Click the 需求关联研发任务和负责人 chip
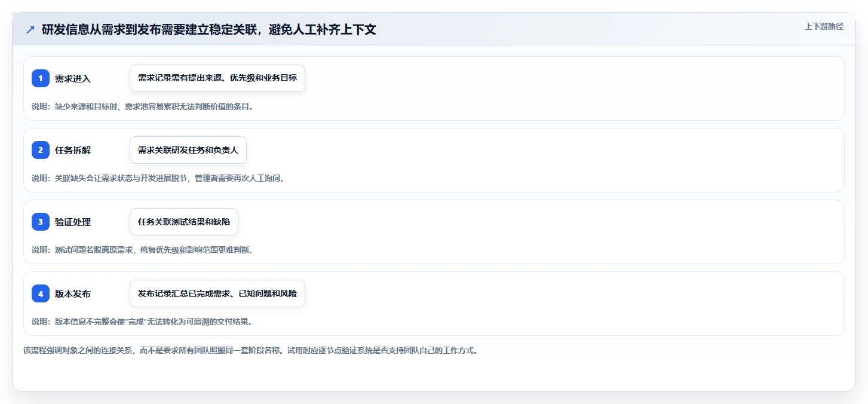This screenshot has width=868, height=404. (x=188, y=150)
